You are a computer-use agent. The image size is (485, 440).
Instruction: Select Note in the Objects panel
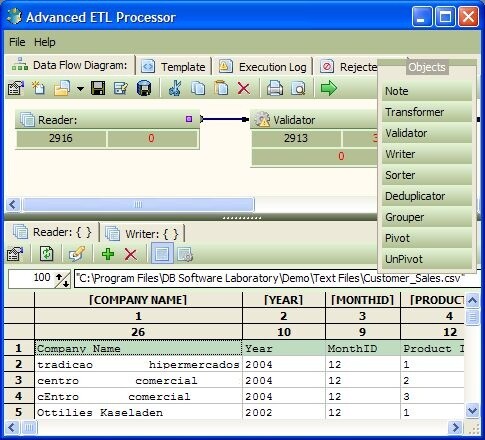[427, 91]
